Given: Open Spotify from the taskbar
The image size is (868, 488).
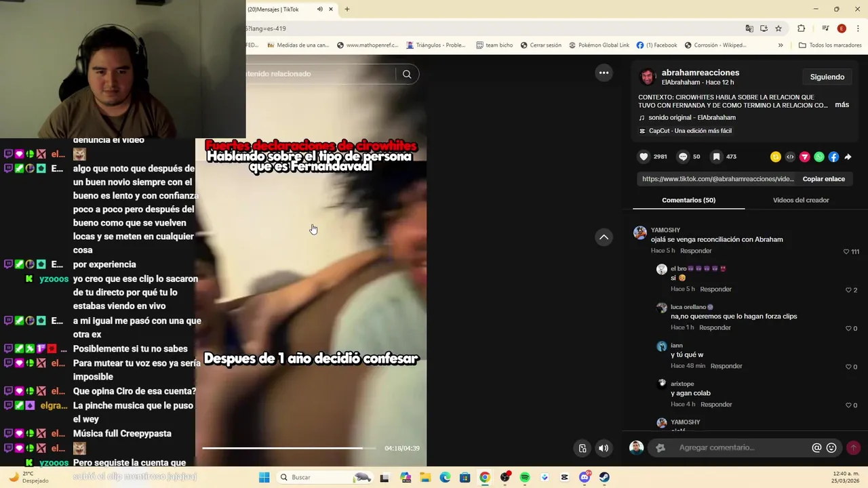Looking at the screenshot, I should tap(525, 478).
